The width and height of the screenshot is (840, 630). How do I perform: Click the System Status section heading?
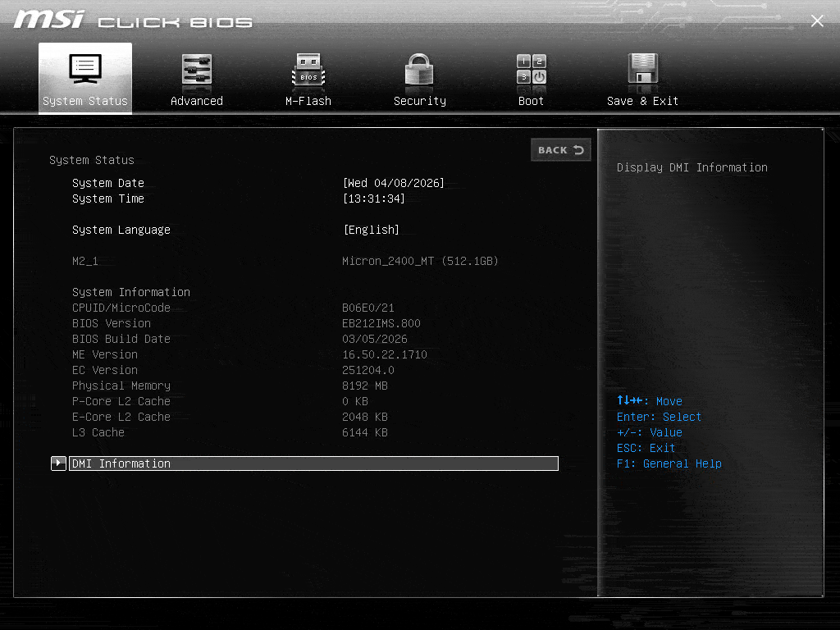[x=92, y=160]
